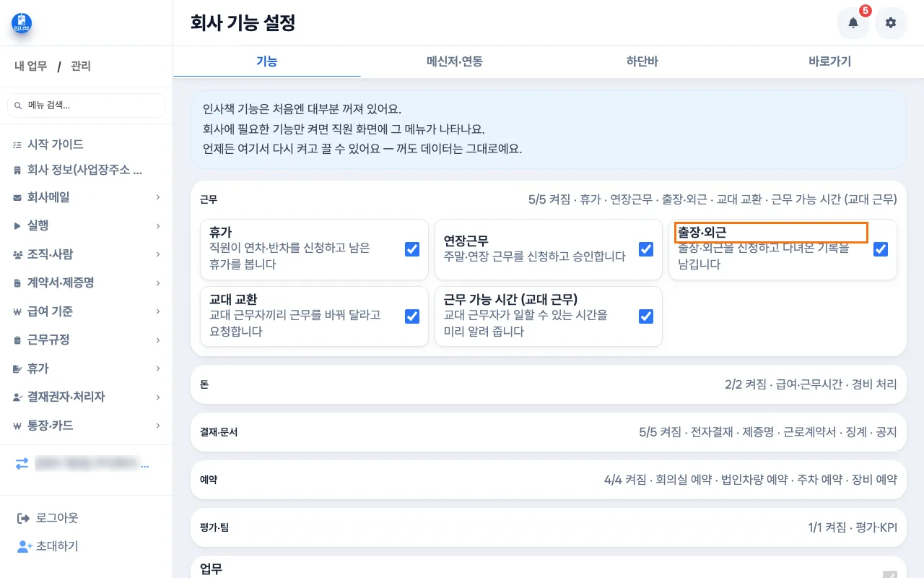The image size is (924, 578).
Task: Click the envelope icon next to 회사메일
Action: pyautogui.click(x=17, y=197)
